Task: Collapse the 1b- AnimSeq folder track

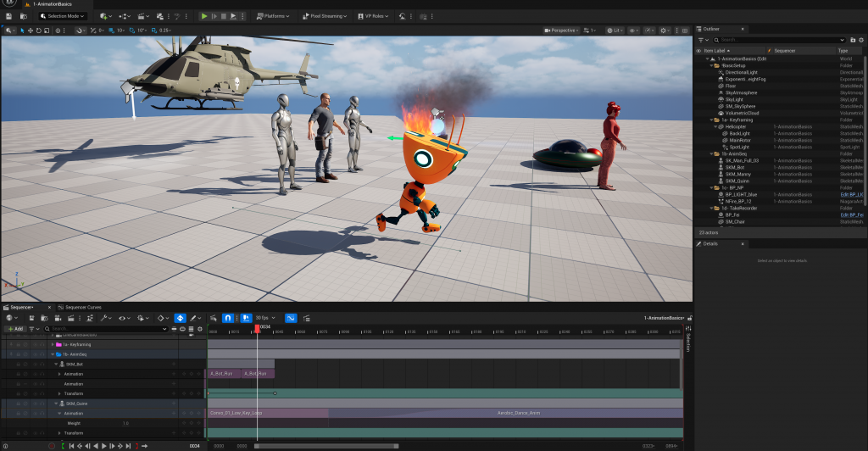Action: 53,354
